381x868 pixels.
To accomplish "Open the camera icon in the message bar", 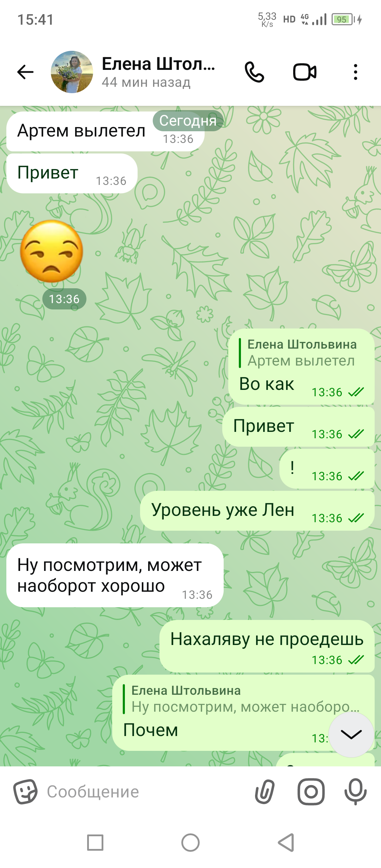I will 311,791.
